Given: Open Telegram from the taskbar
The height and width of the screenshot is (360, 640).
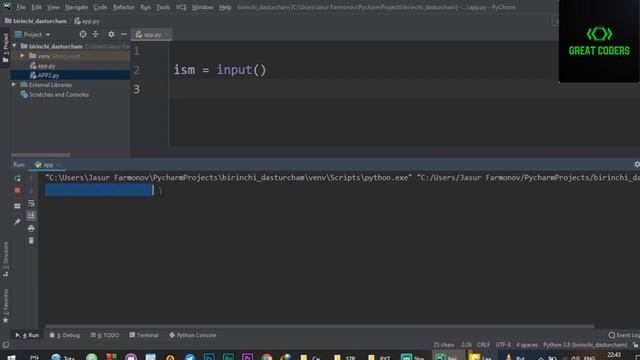Looking at the screenshot, I should (190, 357).
